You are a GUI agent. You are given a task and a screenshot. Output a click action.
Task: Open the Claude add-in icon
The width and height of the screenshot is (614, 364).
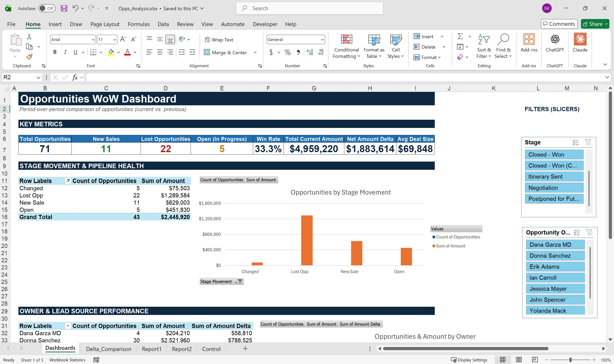(x=580, y=39)
